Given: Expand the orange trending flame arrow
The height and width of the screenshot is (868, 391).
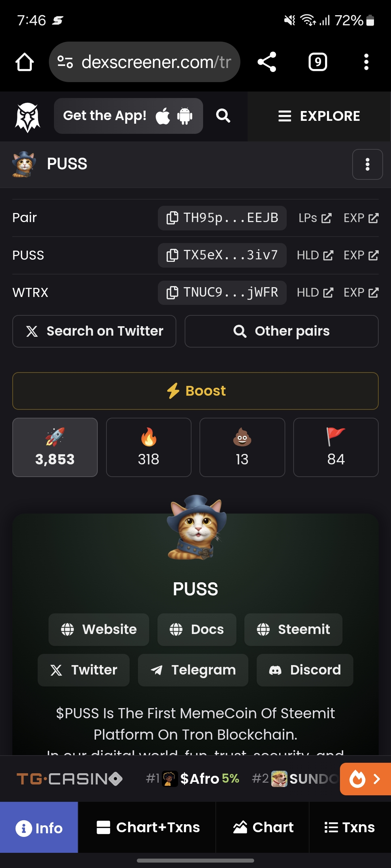Looking at the screenshot, I should [365, 779].
